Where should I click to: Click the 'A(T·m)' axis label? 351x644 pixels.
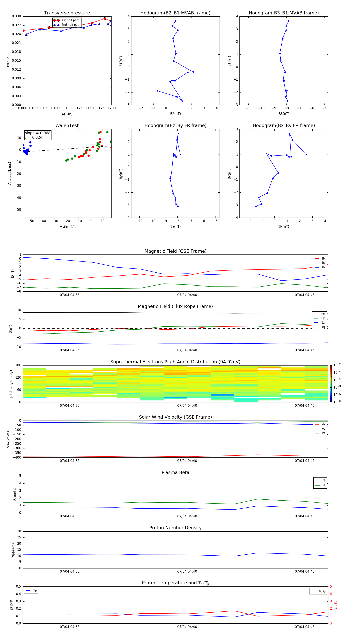pyautogui.click(x=67, y=114)
